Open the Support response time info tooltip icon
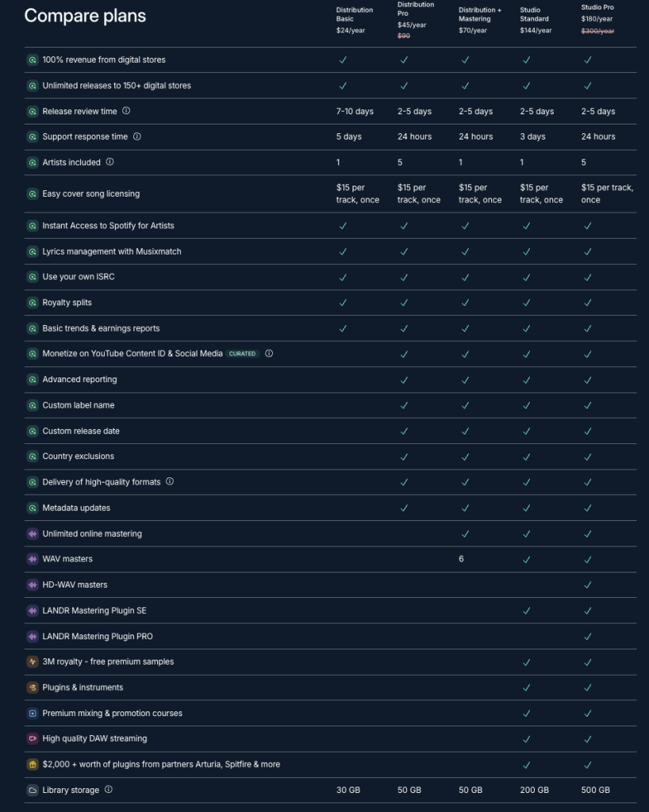Viewport: 649px width, 812px height. click(x=137, y=136)
